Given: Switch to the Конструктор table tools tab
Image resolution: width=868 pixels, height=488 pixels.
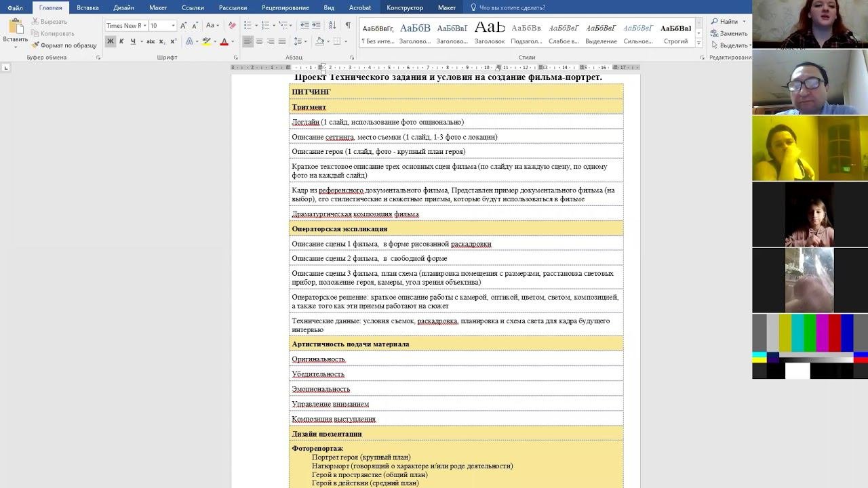Looking at the screenshot, I should pyautogui.click(x=405, y=8).
